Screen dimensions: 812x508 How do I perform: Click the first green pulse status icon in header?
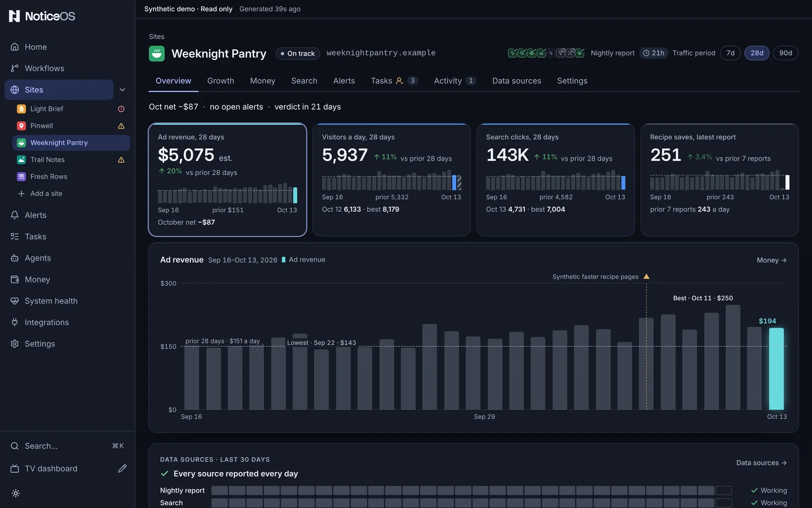click(x=513, y=53)
